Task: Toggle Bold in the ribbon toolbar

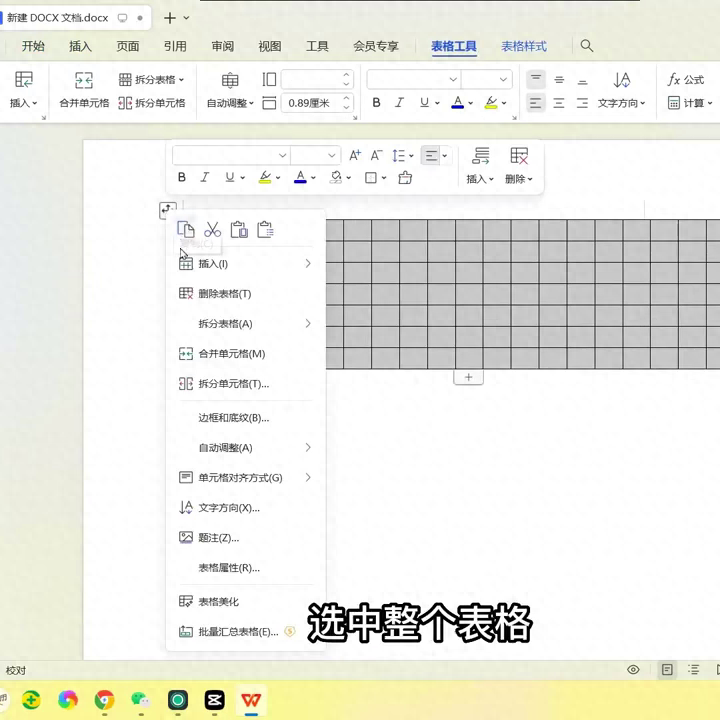Action: click(x=376, y=102)
